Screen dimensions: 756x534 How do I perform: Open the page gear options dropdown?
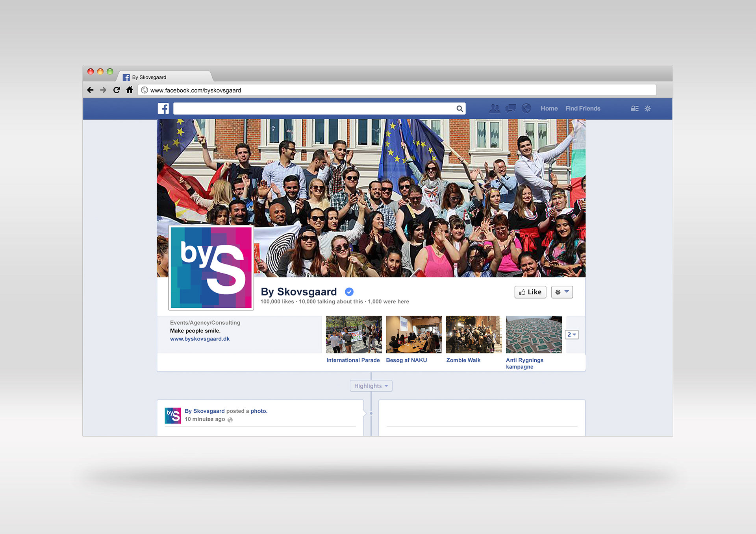pyautogui.click(x=562, y=292)
